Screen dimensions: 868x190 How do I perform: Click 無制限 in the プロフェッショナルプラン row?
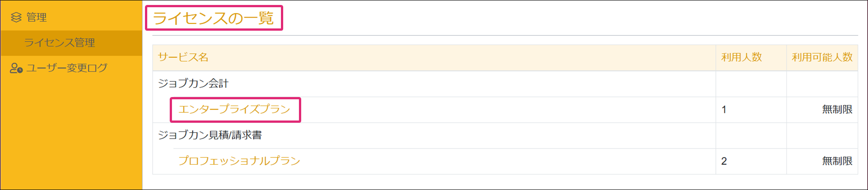(837, 162)
